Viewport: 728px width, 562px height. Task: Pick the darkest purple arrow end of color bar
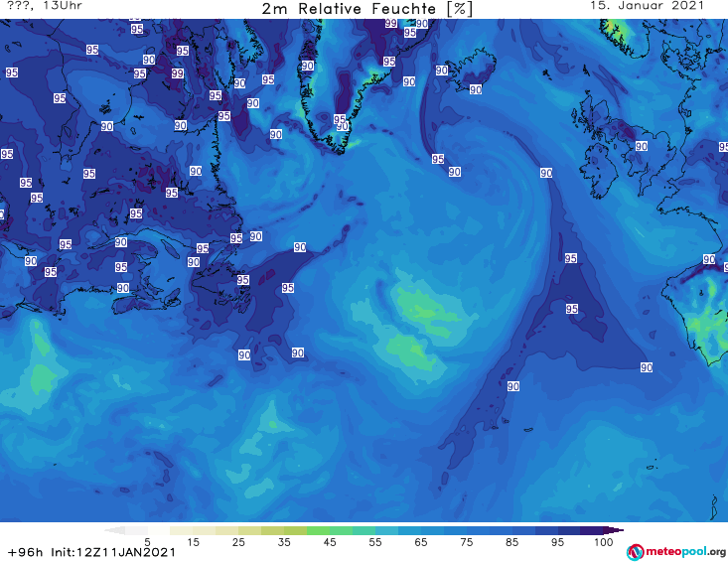614,530
